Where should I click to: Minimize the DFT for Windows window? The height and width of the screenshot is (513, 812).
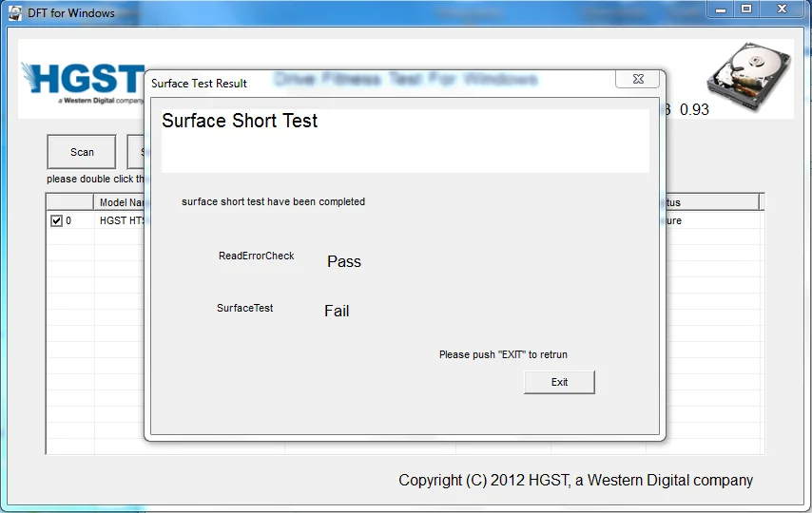point(721,9)
